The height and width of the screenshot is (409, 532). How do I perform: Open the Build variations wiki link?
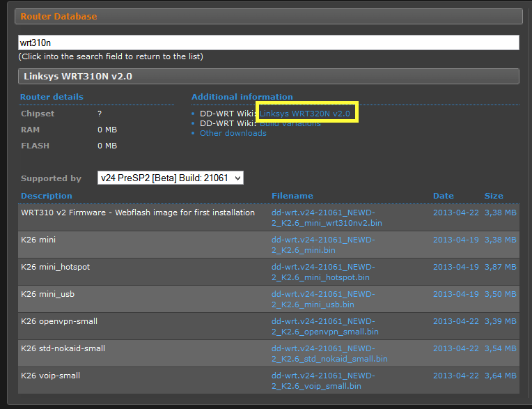[x=290, y=123]
